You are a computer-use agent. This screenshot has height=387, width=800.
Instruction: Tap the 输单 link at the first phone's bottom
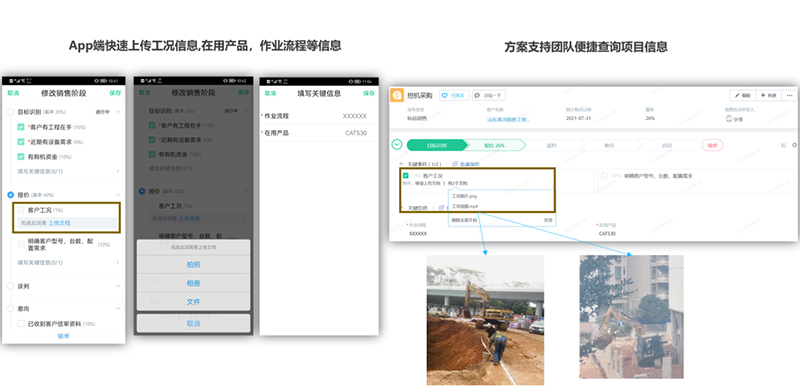(x=63, y=336)
